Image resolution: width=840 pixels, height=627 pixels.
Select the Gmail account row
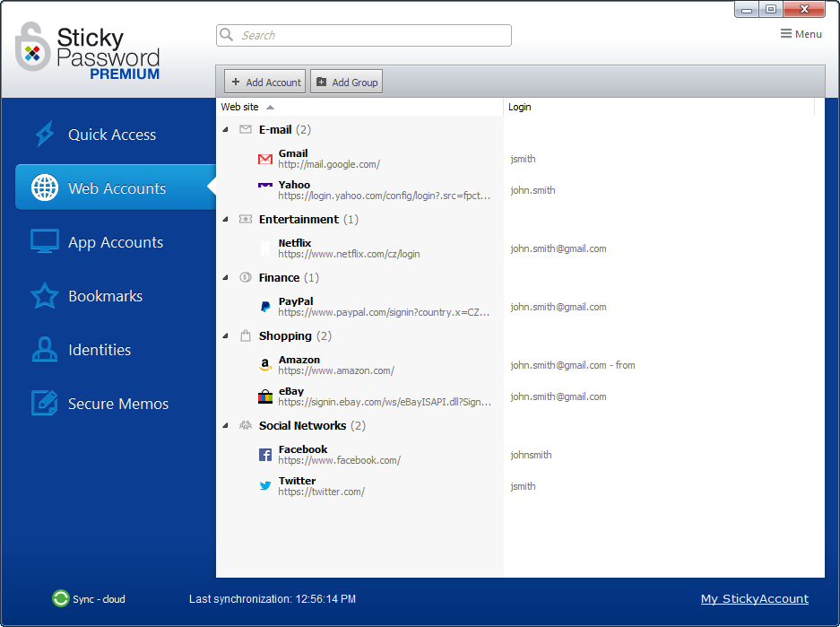point(520,159)
